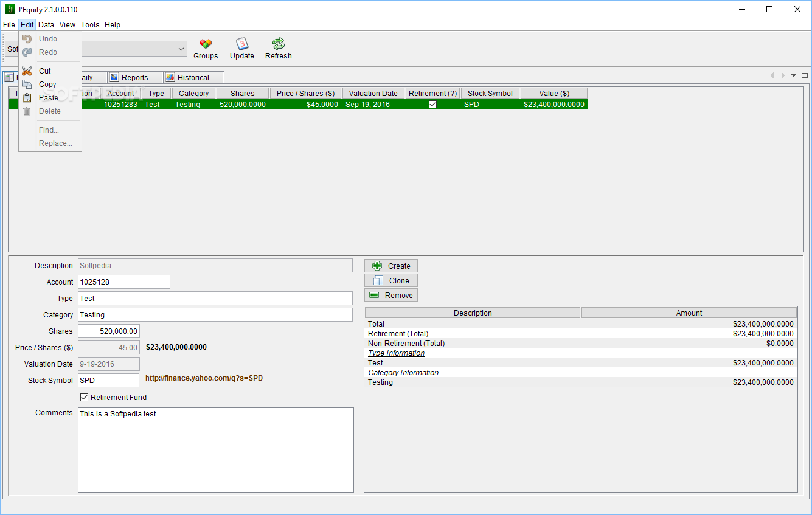Screen dimensions: 812x515
Task: Click the Remove button
Action: click(391, 295)
